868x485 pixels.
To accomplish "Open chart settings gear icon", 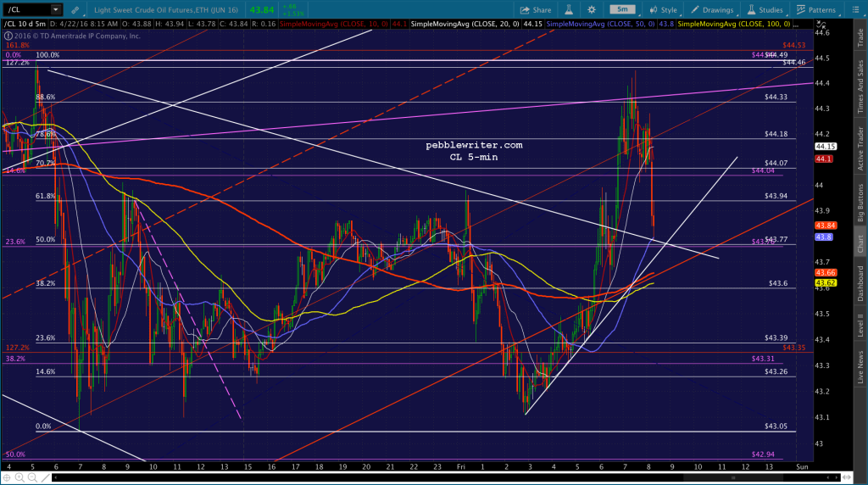I will click(x=592, y=10).
